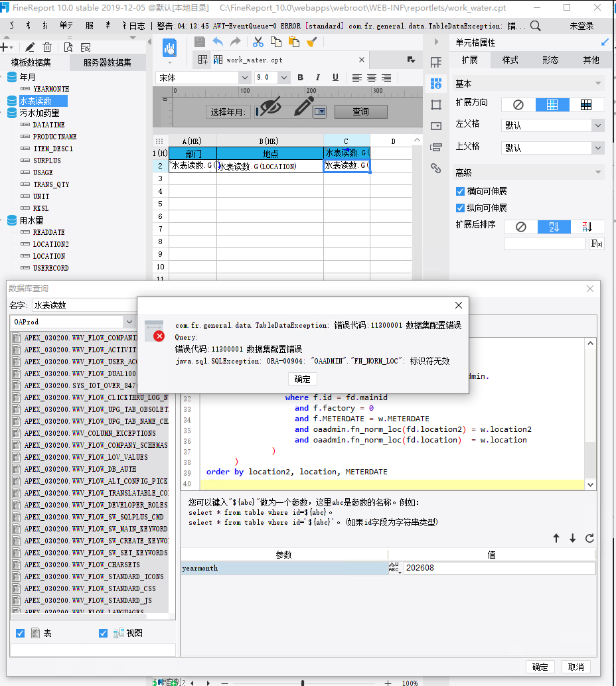The image size is (616, 686).
Task: Click the pencil edit icon in the dataset panel
Action: coord(30,47)
